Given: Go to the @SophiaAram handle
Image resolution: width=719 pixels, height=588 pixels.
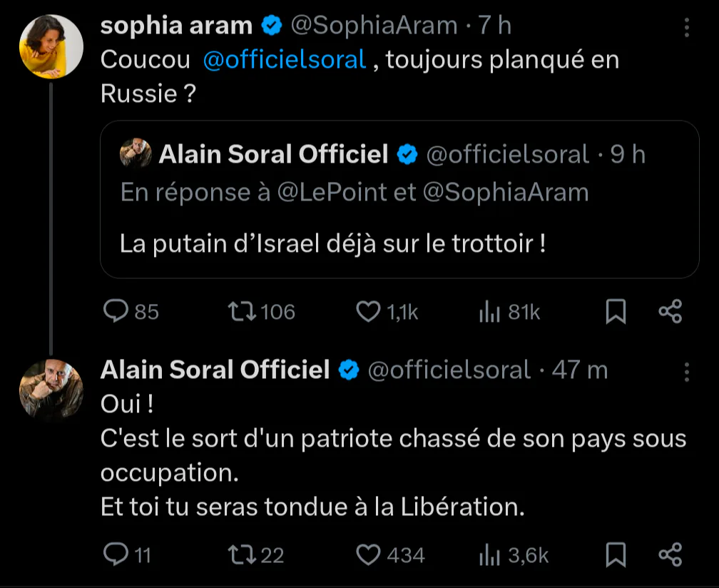Looking at the screenshot, I should point(374,26).
